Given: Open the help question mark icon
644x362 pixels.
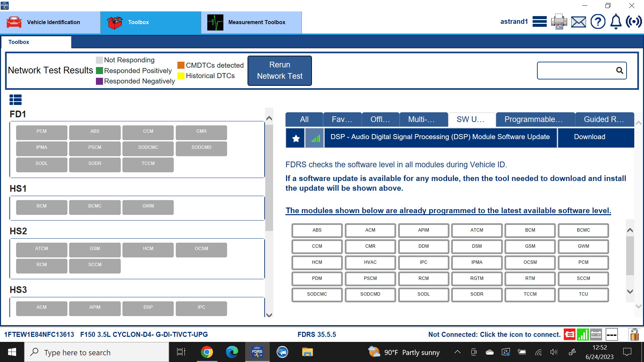Looking at the screenshot, I should click(598, 21).
